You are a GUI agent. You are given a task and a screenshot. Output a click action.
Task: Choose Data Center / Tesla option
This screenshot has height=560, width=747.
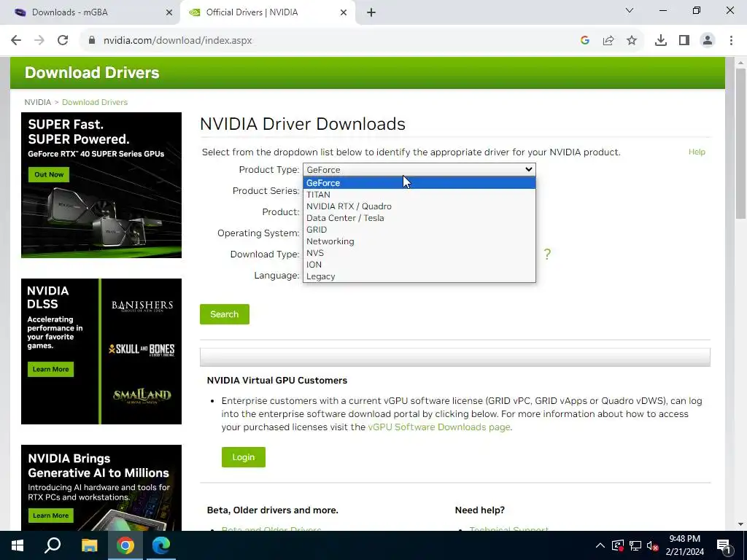point(419,218)
